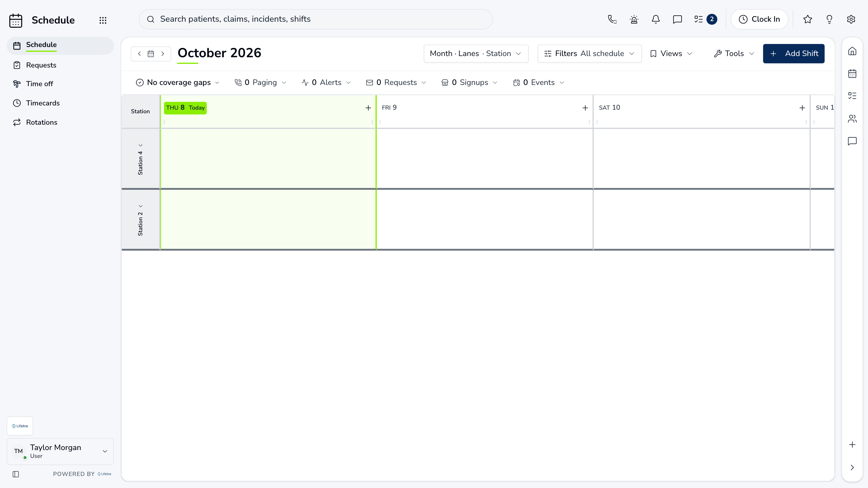
Task: Click the Lifeline organization logo button
Action: [x=20, y=426]
